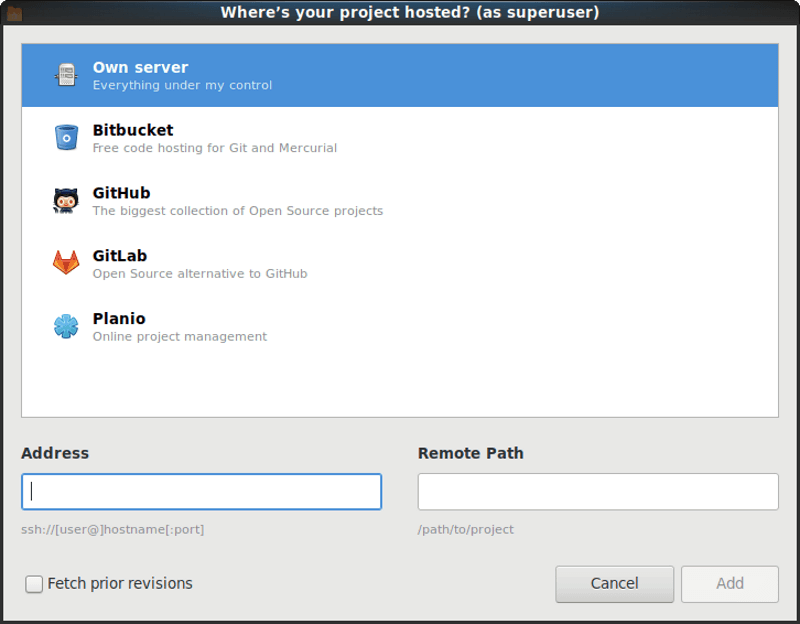Click the server rack icon beside Own server
Viewport: 800px width, 624px height.
pyautogui.click(x=66, y=74)
